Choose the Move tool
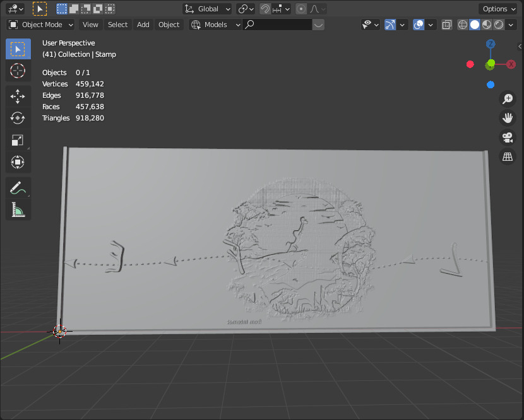This screenshot has width=524, height=420. click(x=18, y=96)
